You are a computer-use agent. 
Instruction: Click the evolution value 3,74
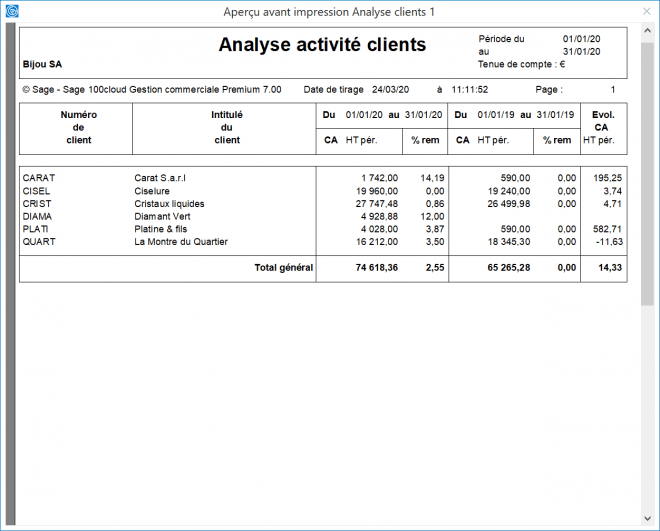pyautogui.click(x=612, y=191)
